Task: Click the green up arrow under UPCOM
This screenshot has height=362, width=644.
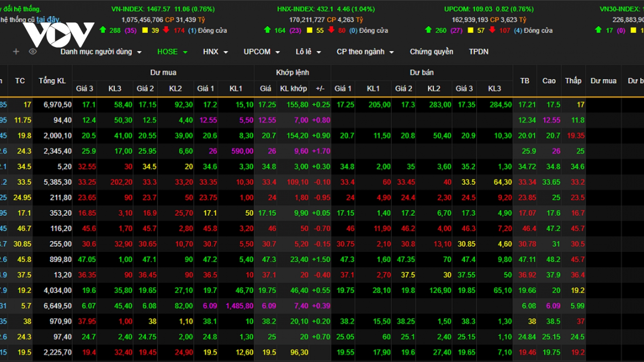Action: point(428,30)
